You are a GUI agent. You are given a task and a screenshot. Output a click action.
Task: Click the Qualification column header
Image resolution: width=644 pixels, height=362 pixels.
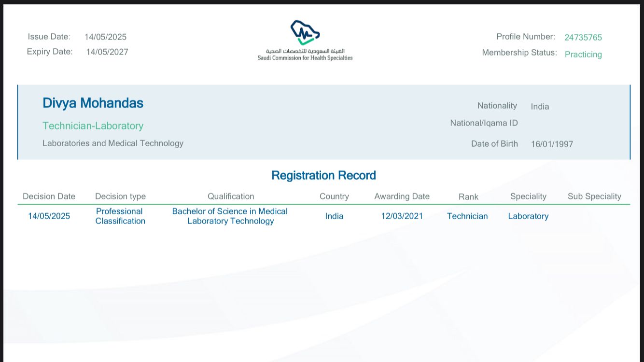231,196
